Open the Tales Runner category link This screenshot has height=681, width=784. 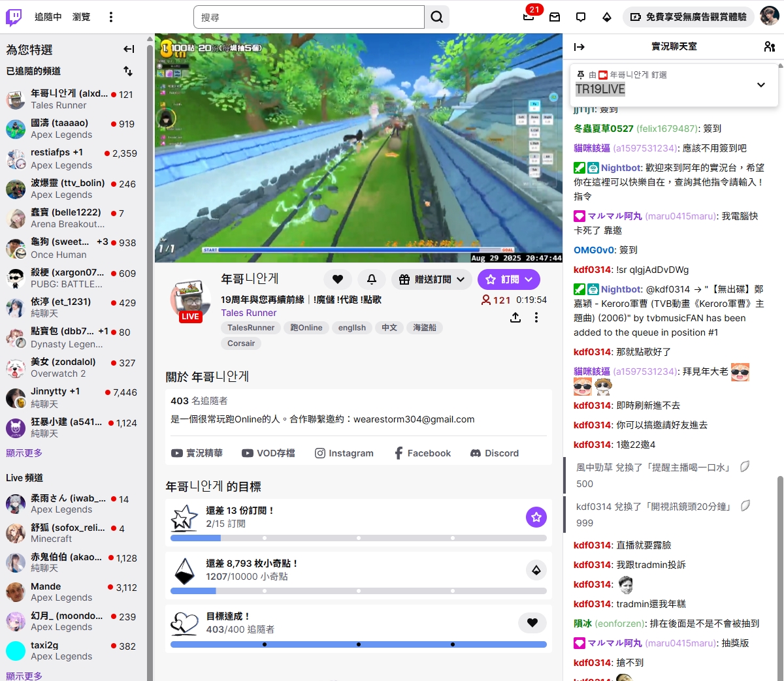[248, 313]
